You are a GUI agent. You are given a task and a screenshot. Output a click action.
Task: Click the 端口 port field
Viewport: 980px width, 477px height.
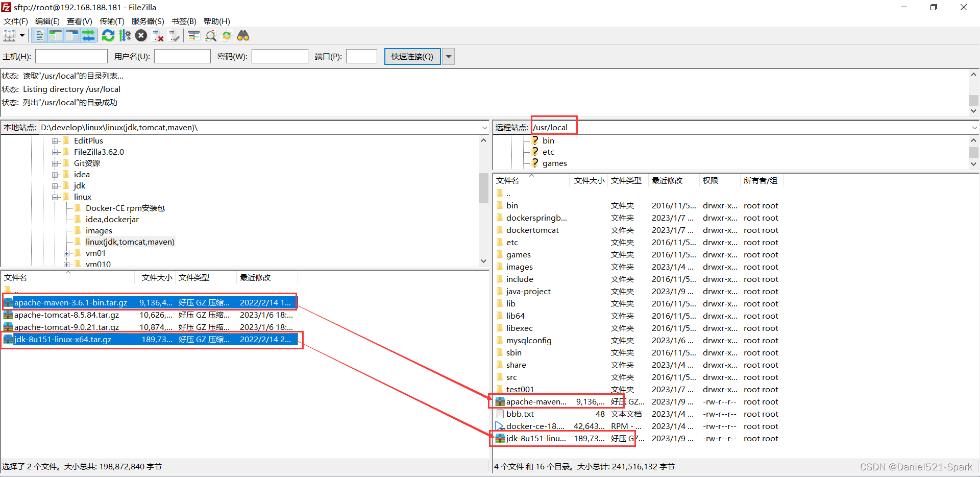[x=361, y=56]
